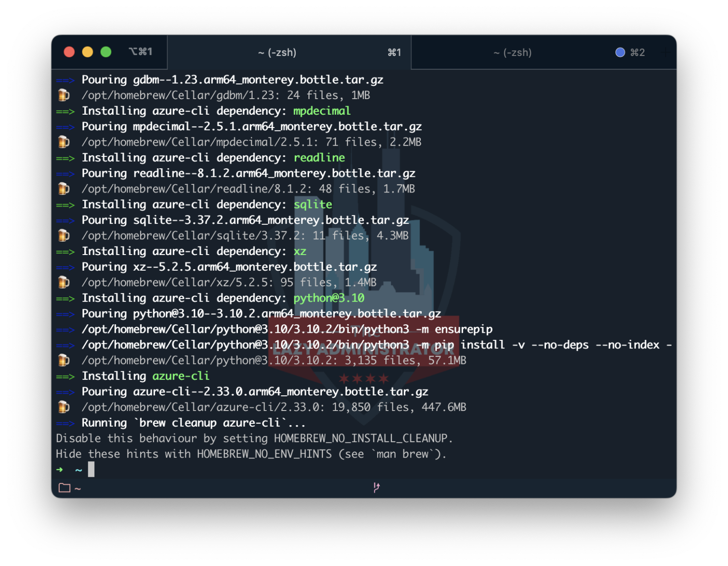This screenshot has height=566, width=728.
Task: Click 'Pouring sqlite--3.37.2' line
Action: pyautogui.click(x=245, y=220)
